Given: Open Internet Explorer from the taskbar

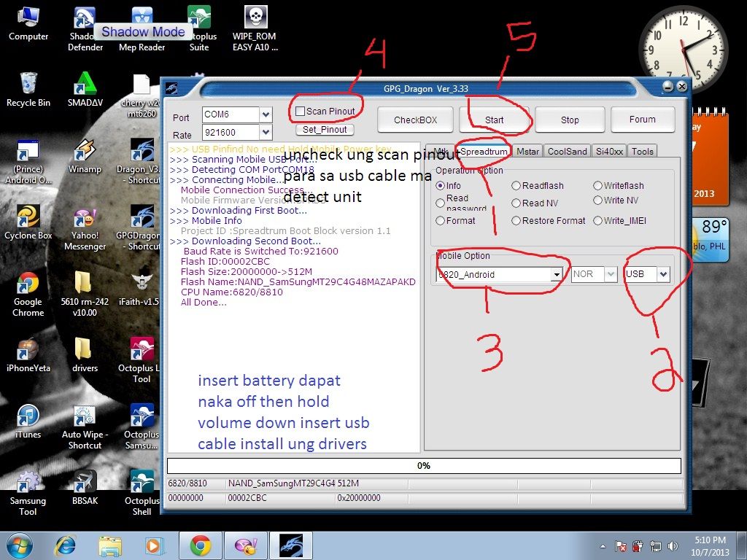Looking at the screenshot, I should (x=65, y=545).
